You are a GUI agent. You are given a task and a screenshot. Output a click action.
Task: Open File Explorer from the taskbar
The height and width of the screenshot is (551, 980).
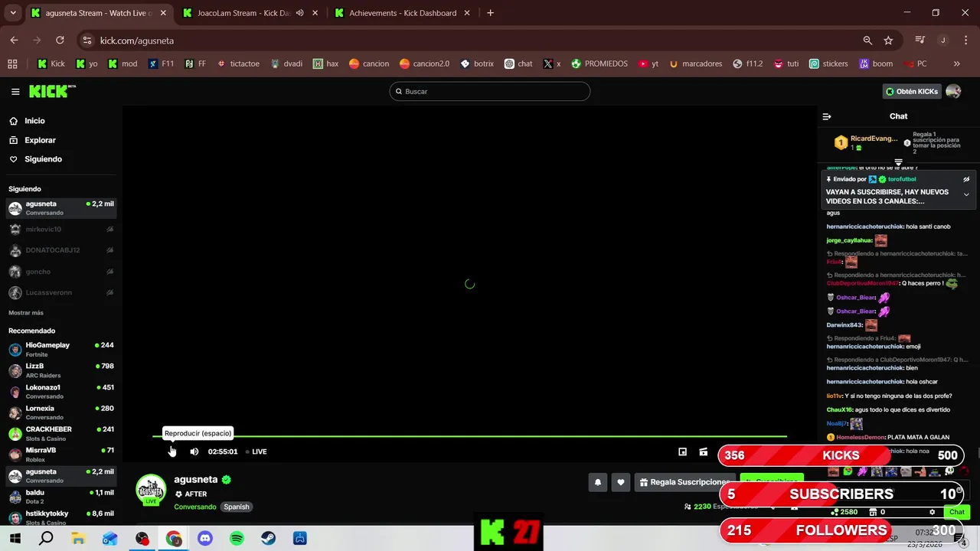78,539
